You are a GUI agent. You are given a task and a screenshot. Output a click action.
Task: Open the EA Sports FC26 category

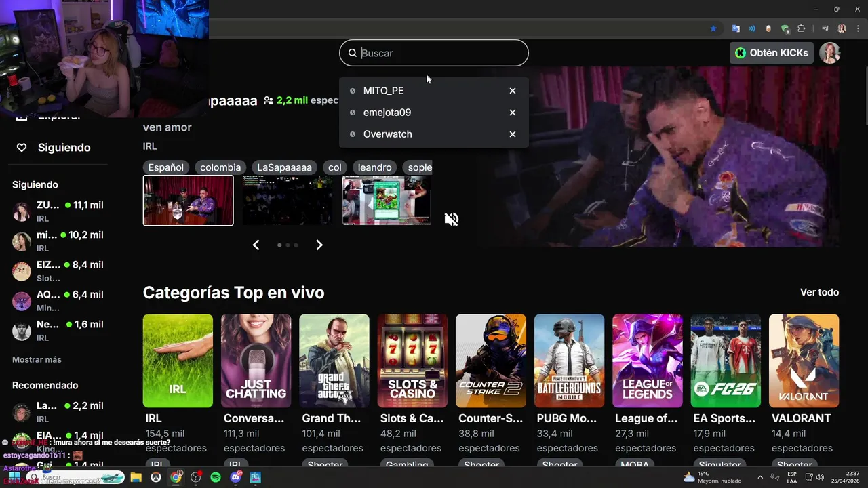click(x=726, y=361)
